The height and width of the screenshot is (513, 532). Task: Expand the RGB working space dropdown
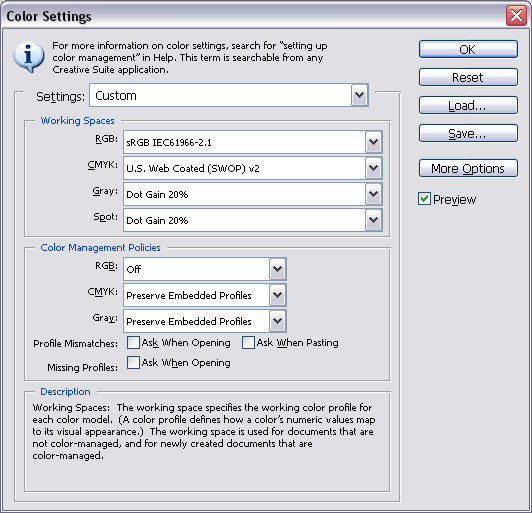tap(253, 142)
